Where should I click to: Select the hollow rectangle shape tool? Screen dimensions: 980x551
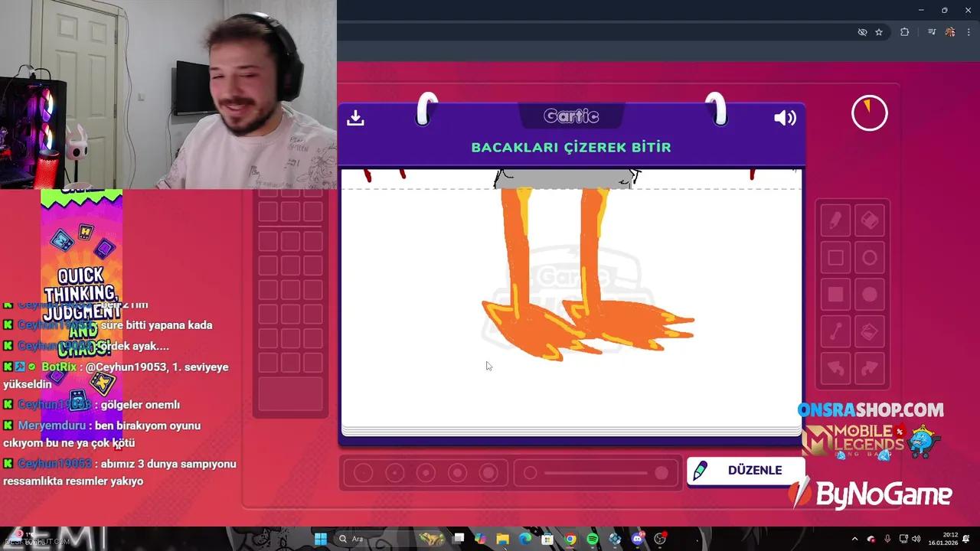[835, 257]
